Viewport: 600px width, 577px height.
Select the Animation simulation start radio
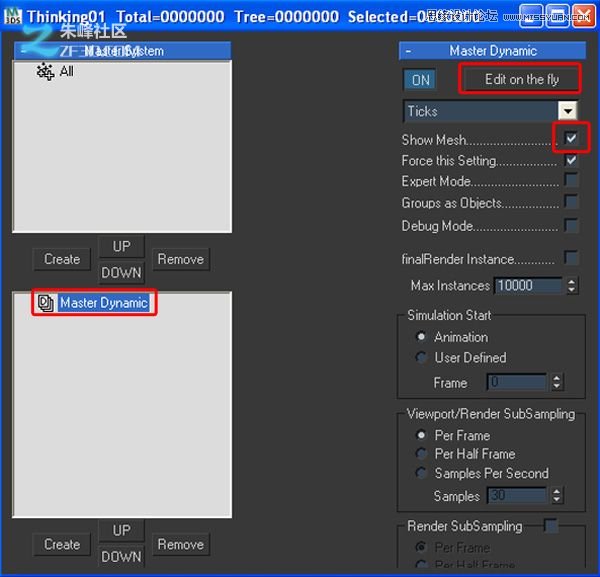click(x=421, y=337)
